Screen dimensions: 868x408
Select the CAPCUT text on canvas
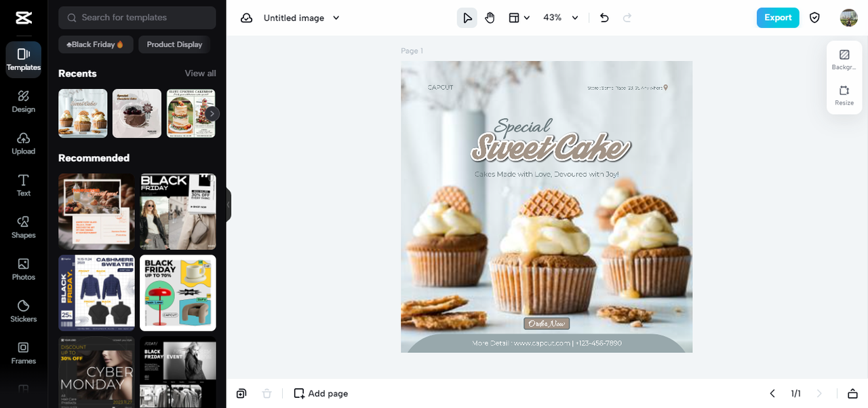point(441,88)
